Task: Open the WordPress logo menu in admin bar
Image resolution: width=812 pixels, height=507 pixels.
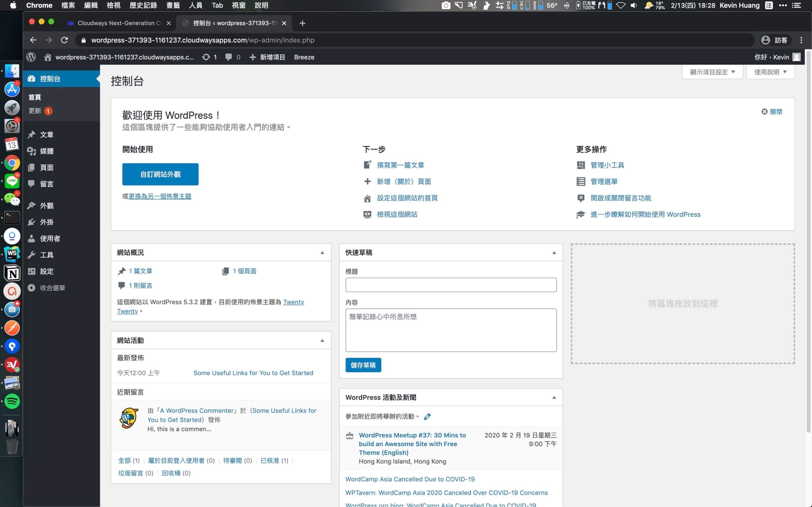Action: (x=31, y=57)
